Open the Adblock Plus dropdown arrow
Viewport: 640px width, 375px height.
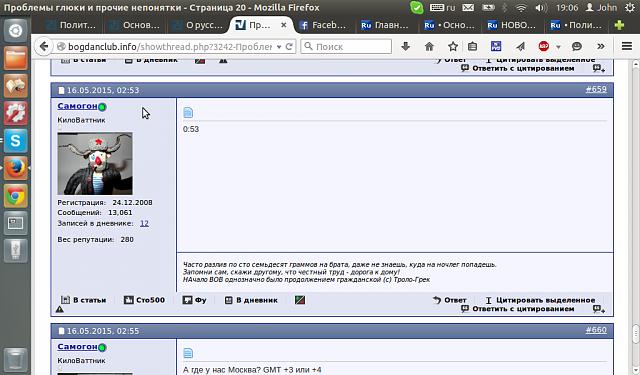(x=558, y=47)
